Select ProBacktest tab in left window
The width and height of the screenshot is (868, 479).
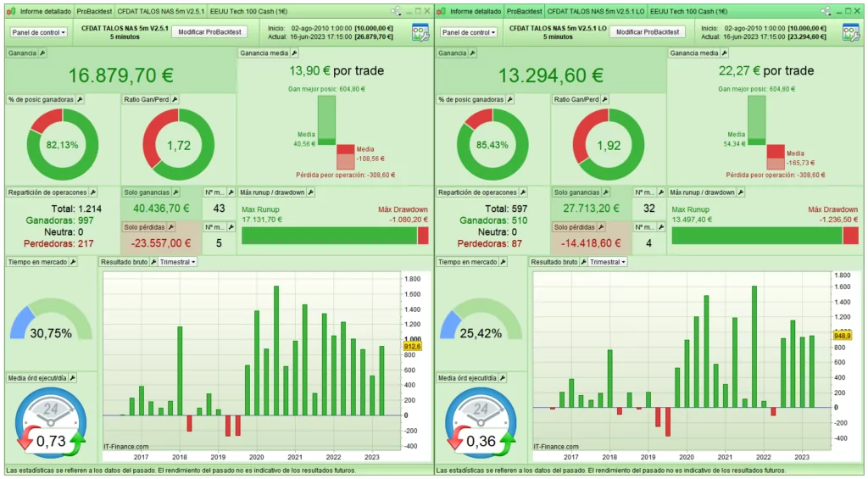pyautogui.click(x=94, y=11)
